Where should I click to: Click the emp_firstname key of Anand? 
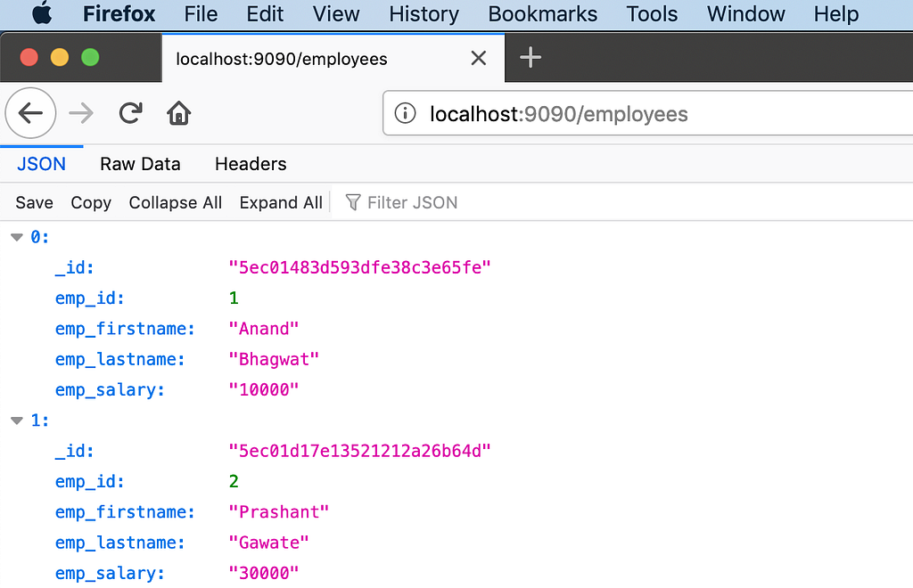[x=125, y=329]
